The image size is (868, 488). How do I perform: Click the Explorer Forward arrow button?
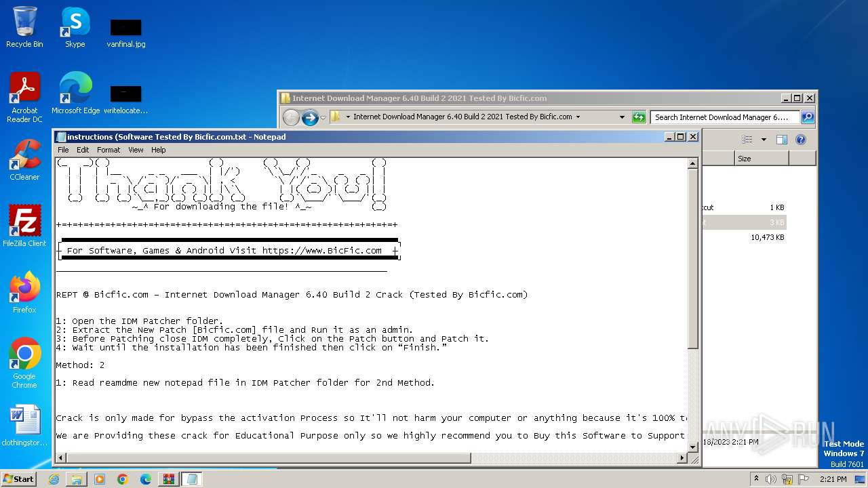pos(310,117)
